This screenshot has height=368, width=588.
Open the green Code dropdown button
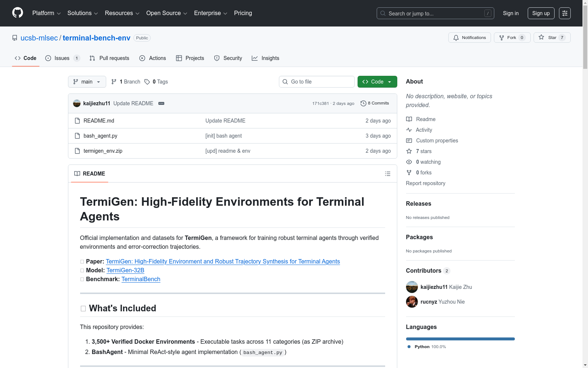tap(377, 82)
